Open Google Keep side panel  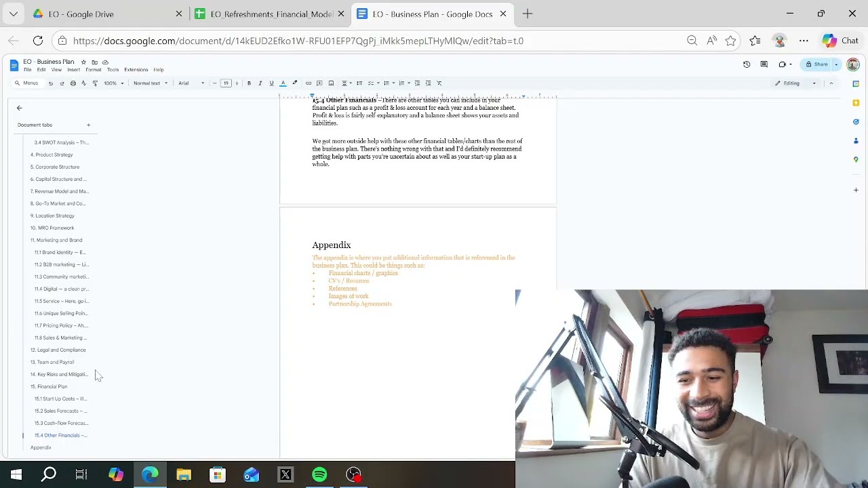click(856, 103)
